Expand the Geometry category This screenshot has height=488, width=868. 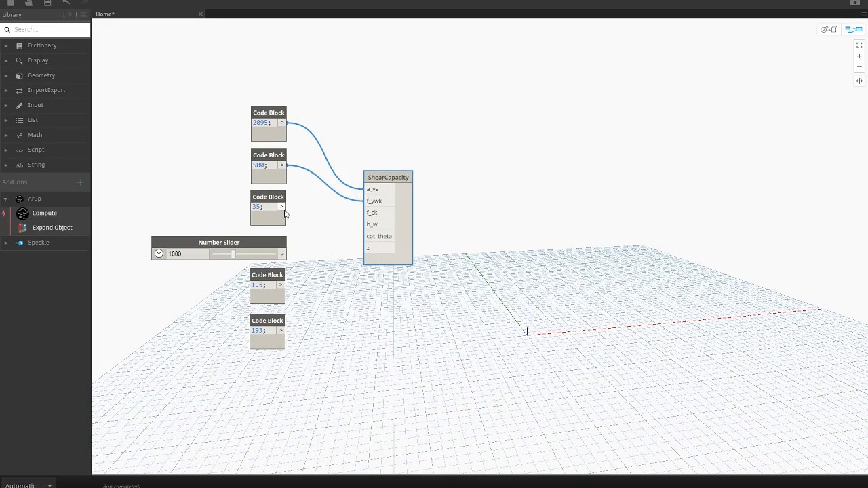click(6, 75)
